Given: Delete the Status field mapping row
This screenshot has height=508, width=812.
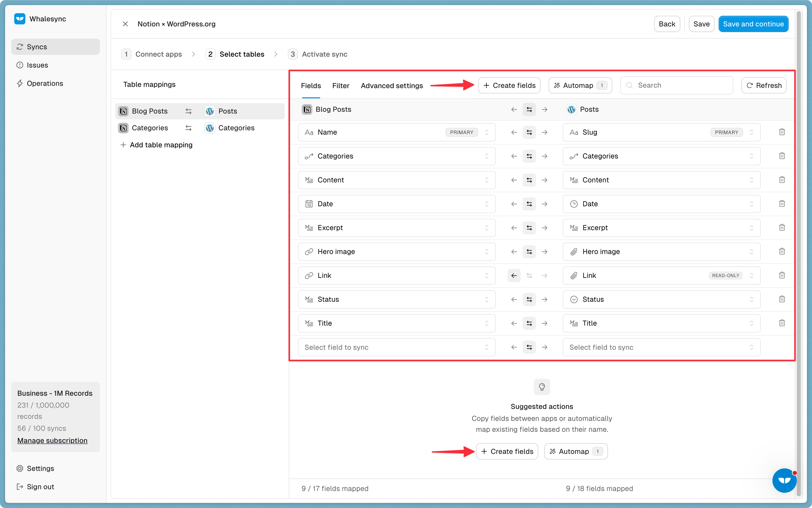Looking at the screenshot, I should click(x=782, y=299).
